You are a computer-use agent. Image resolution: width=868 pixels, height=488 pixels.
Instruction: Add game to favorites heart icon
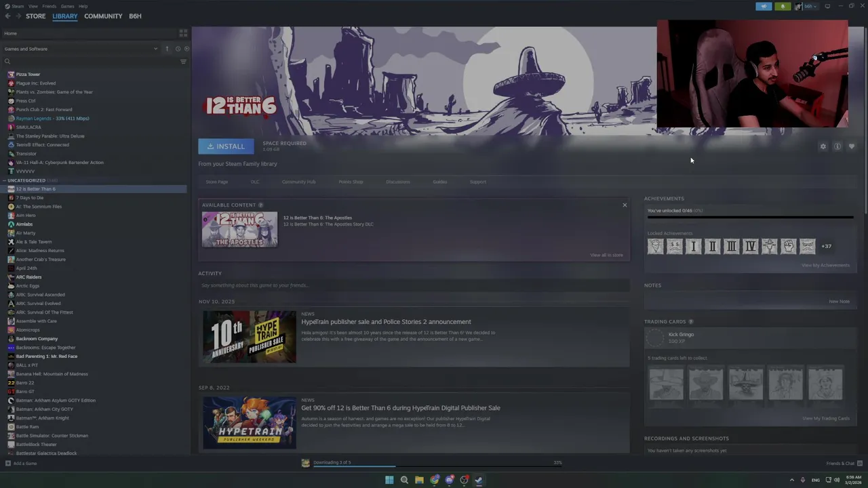point(852,146)
